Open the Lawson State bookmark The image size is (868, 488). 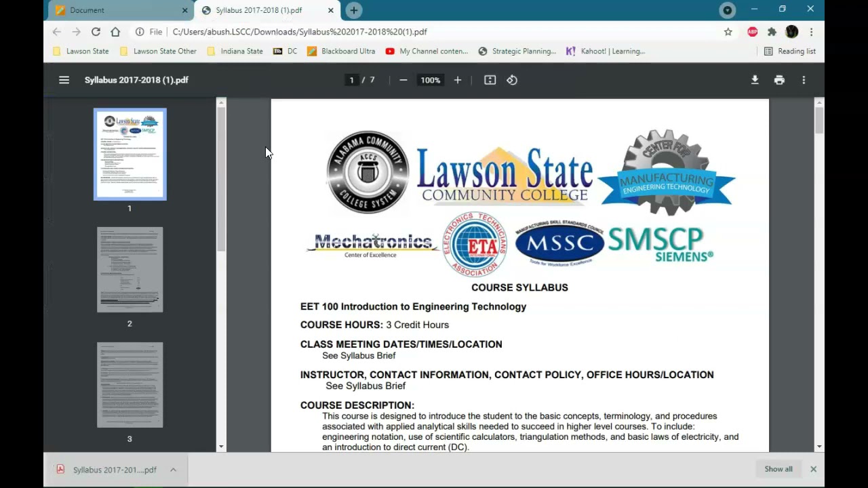[81, 52]
